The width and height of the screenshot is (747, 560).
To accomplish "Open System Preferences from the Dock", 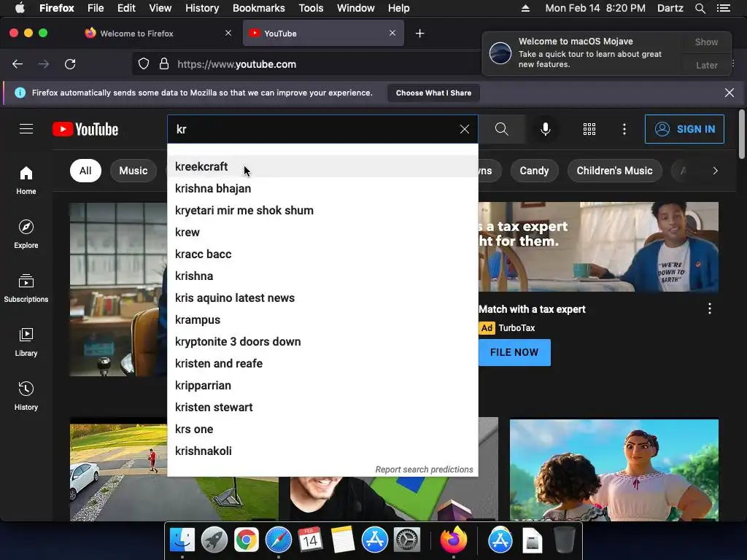I will click(406, 540).
